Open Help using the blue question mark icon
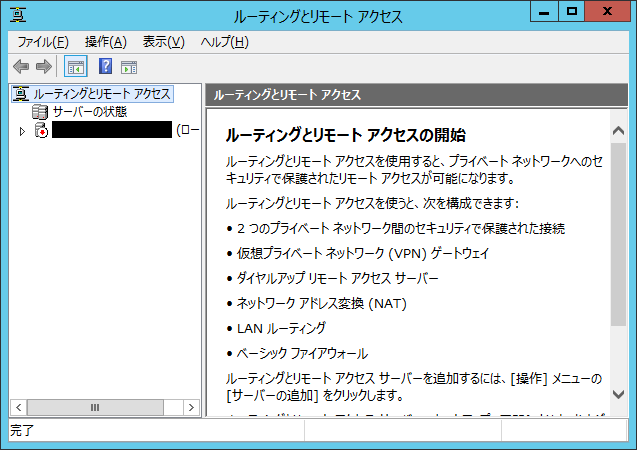Screen dimensions: 637x450 click(105, 67)
